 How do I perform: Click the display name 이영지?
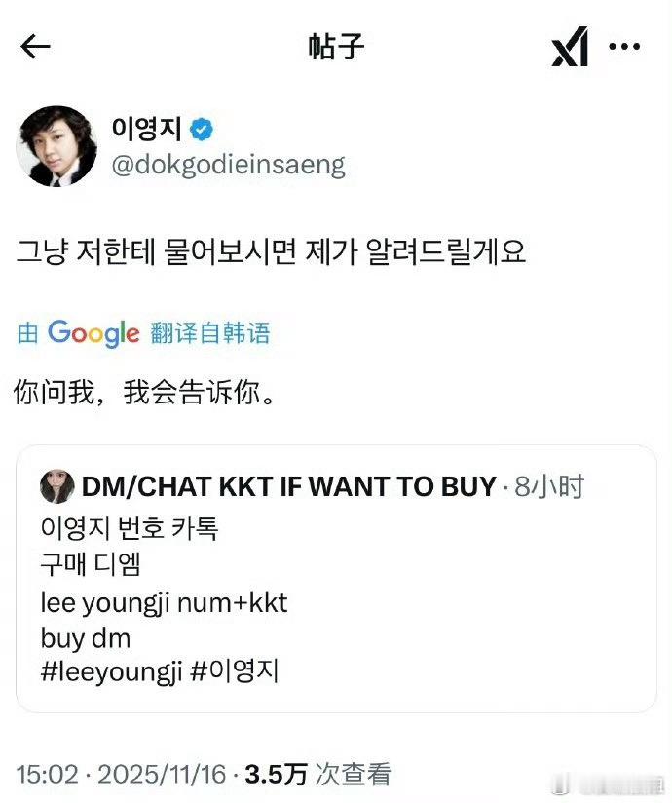pos(146,129)
